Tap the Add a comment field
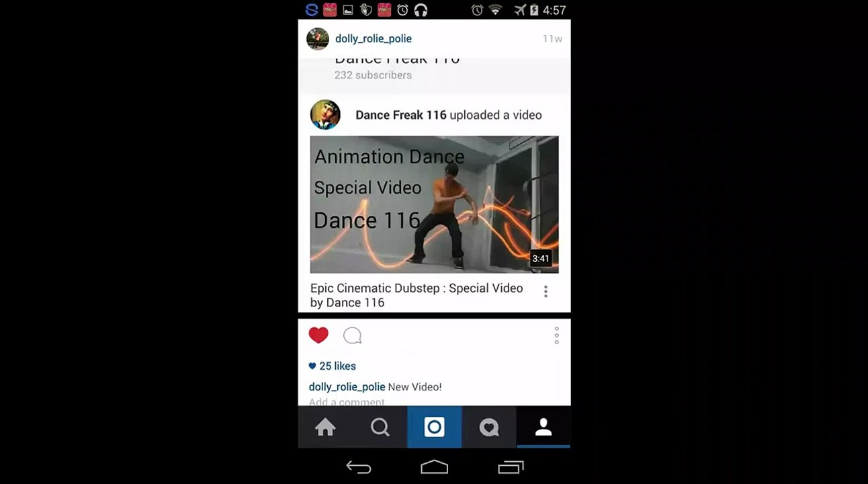This screenshot has height=484, width=868. 347,401
